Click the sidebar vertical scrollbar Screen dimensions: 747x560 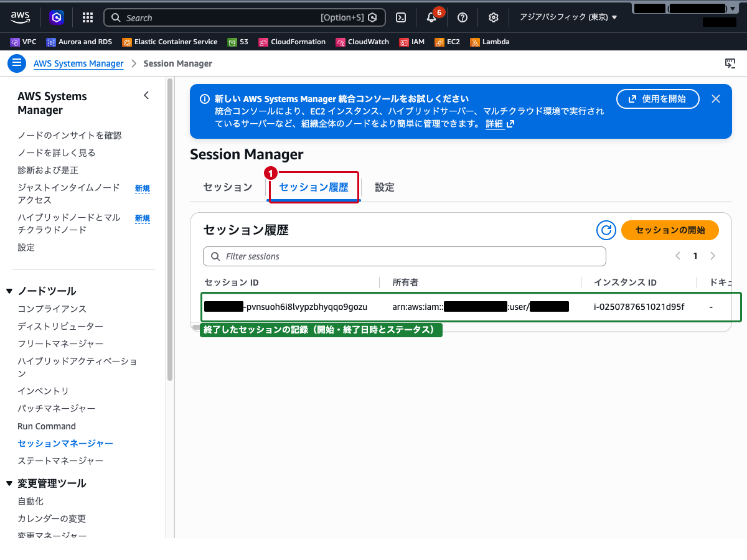[170, 230]
